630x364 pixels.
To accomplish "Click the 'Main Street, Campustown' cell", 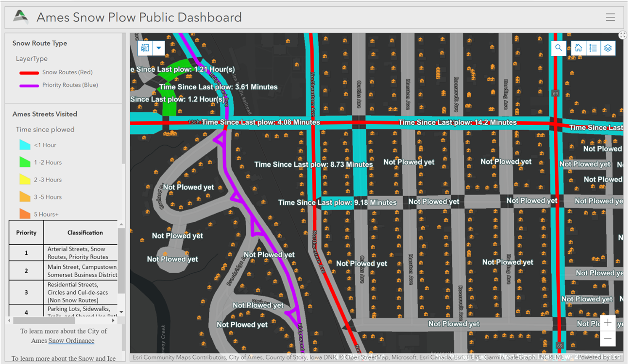I will [81, 271].
